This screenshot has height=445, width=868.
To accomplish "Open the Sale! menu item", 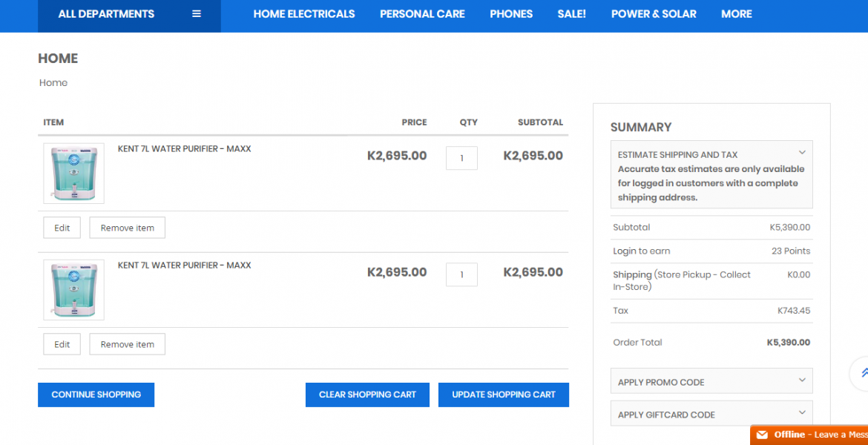I will coord(571,14).
